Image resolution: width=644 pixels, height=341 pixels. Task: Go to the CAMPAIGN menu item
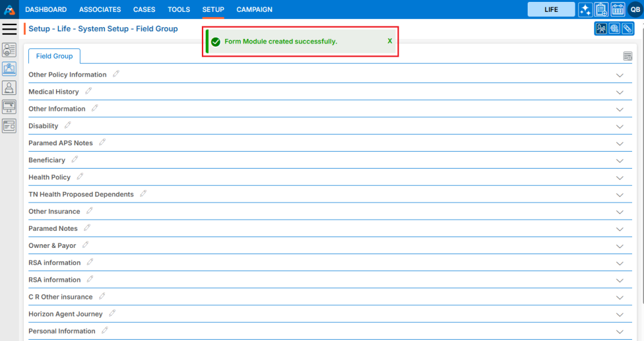pyautogui.click(x=254, y=9)
